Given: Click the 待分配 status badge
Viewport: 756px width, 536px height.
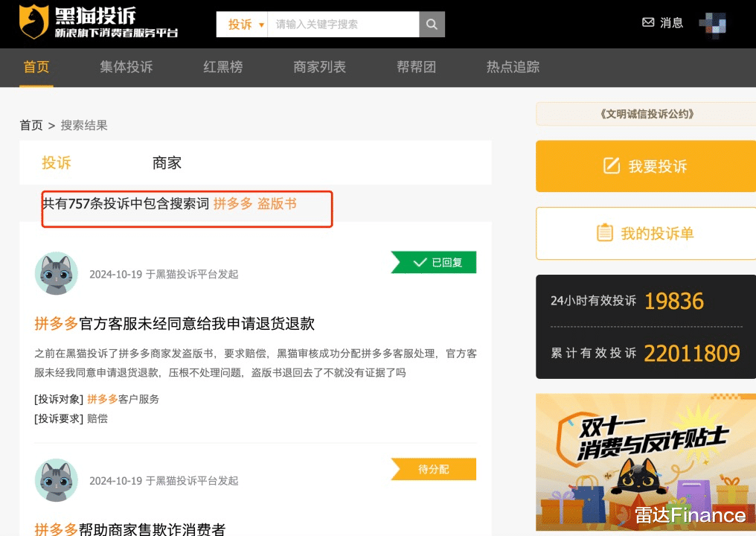Looking at the screenshot, I should click(434, 469).
